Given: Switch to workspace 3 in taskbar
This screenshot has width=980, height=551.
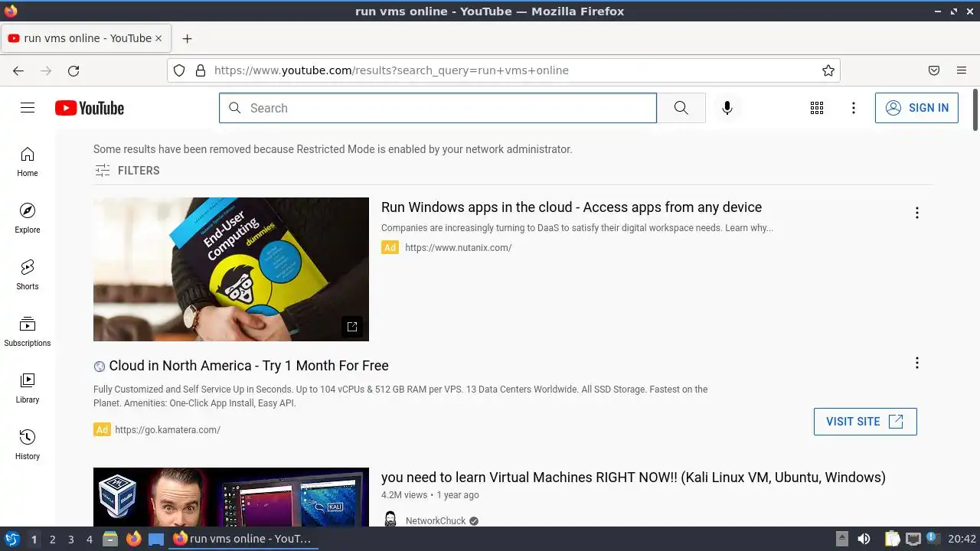Looking at the screenshot, I should [70, 540].
